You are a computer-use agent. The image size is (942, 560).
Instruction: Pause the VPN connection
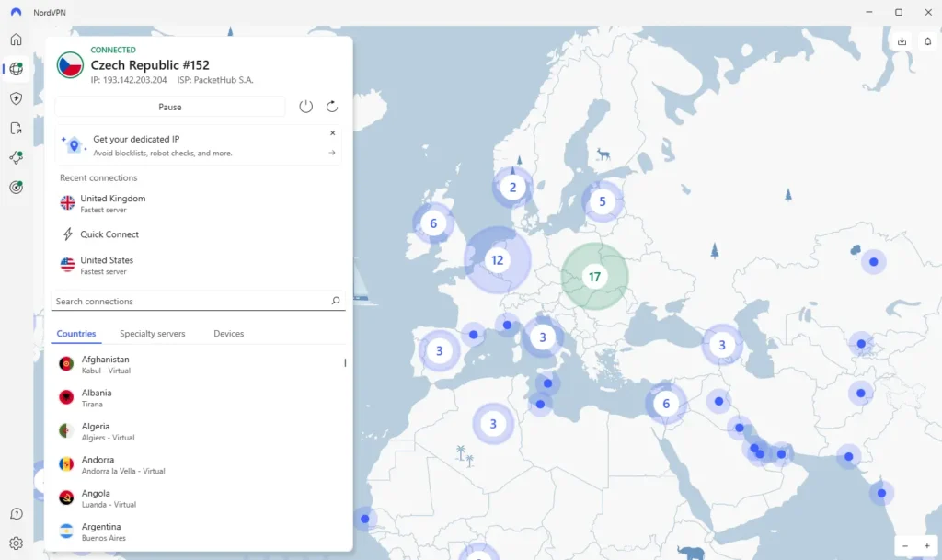point(170,107)
